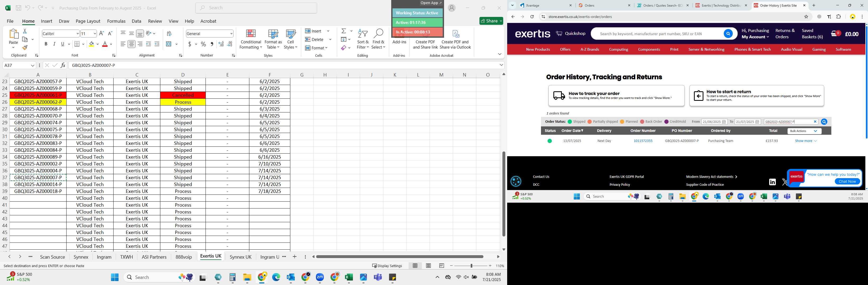Toggle align right in Excel
868x285 pixels.
pyautogui.click(x=140, y=44)
